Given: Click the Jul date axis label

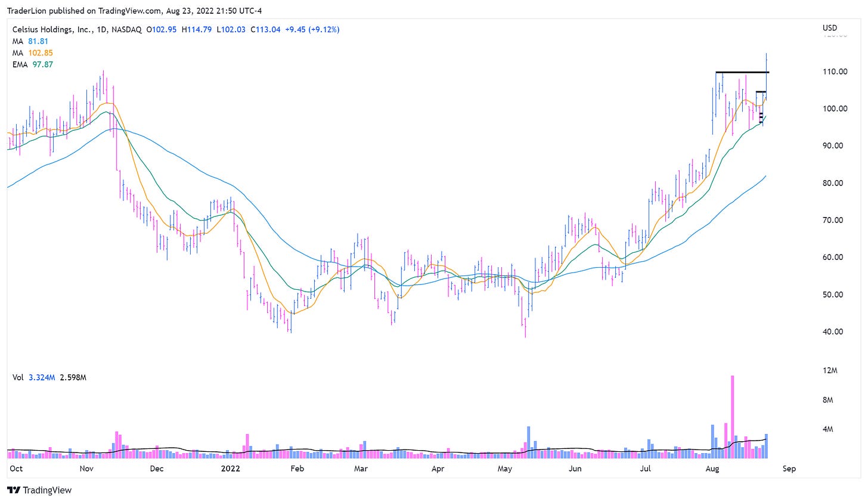Looking at the screenshot, I should pyautogui.click(x=646, y=469).
